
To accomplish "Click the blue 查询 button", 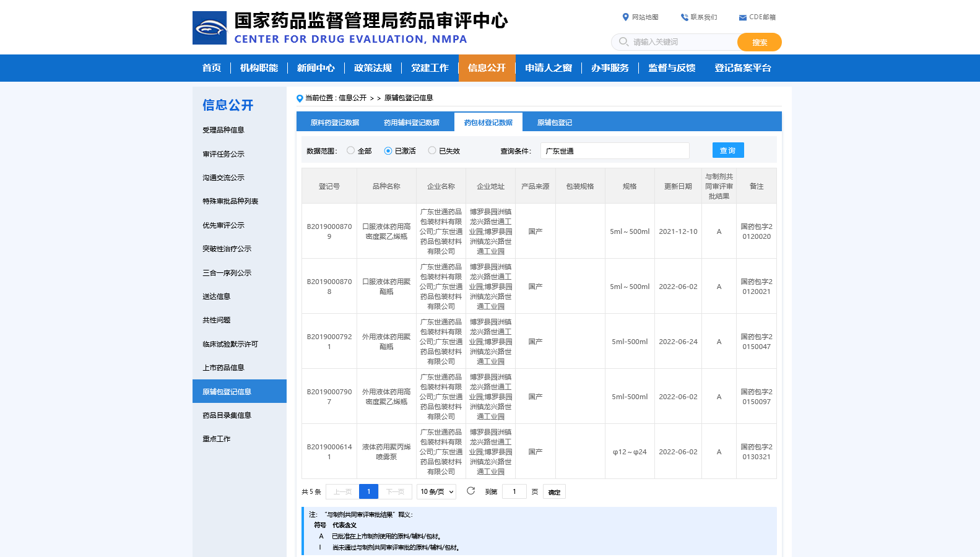I will tap(728, 150).
